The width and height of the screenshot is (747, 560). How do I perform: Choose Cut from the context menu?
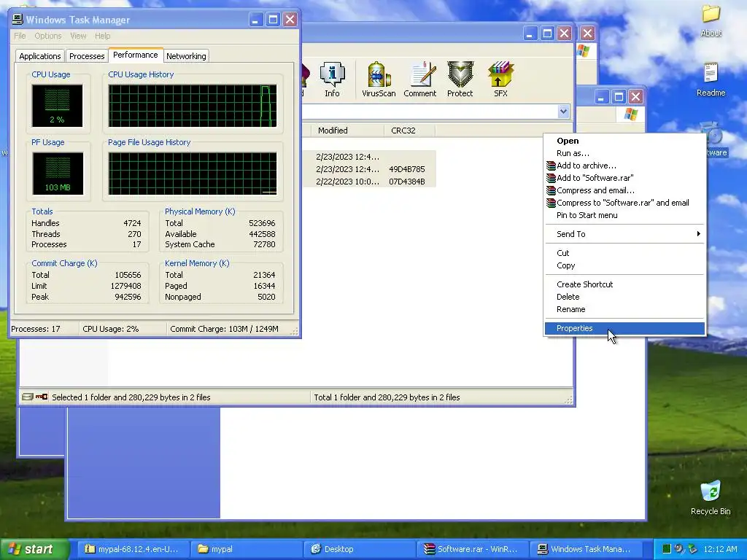coord(624,253)
